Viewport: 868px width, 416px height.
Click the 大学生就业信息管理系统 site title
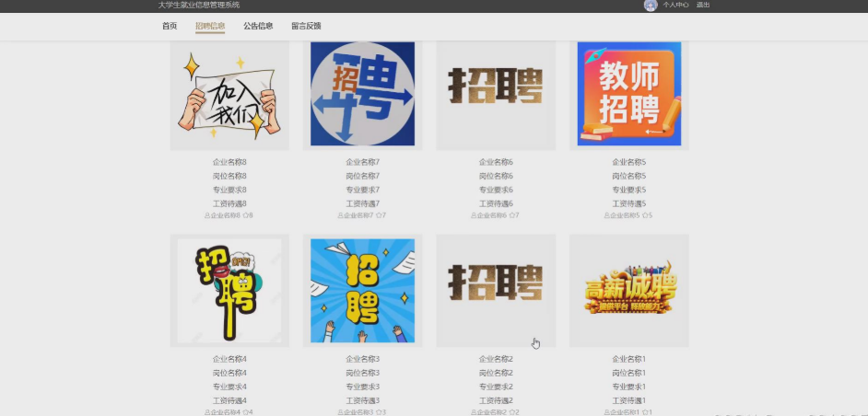199,5
